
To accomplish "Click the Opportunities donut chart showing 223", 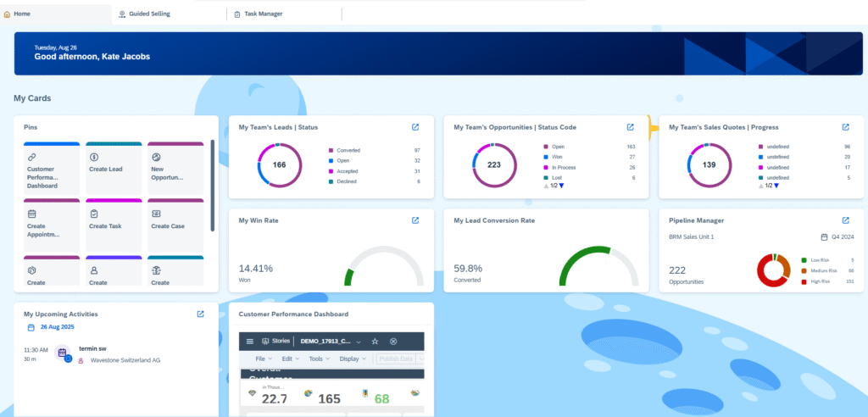I will [494, 165].
